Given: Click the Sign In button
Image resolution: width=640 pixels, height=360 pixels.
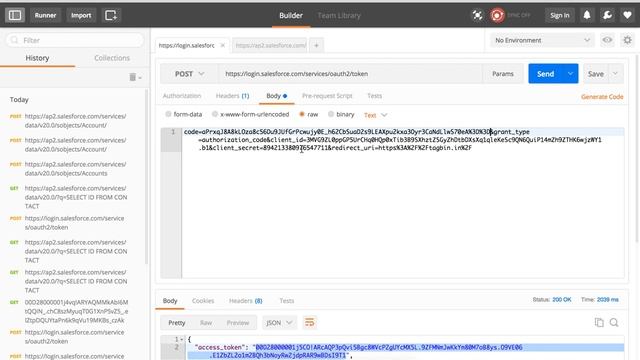Looking at the screenshot, I should [560, 16].
